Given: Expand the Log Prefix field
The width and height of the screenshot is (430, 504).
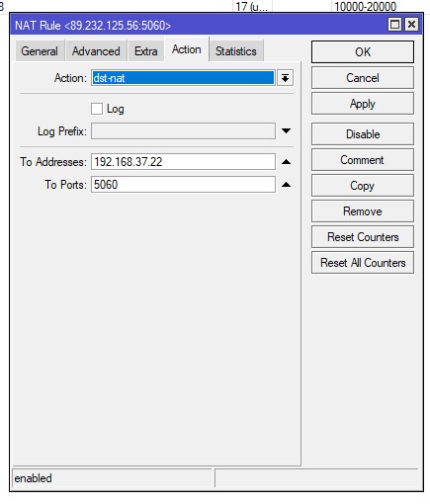Looking at the screenshot, I should tap(286, 131).
